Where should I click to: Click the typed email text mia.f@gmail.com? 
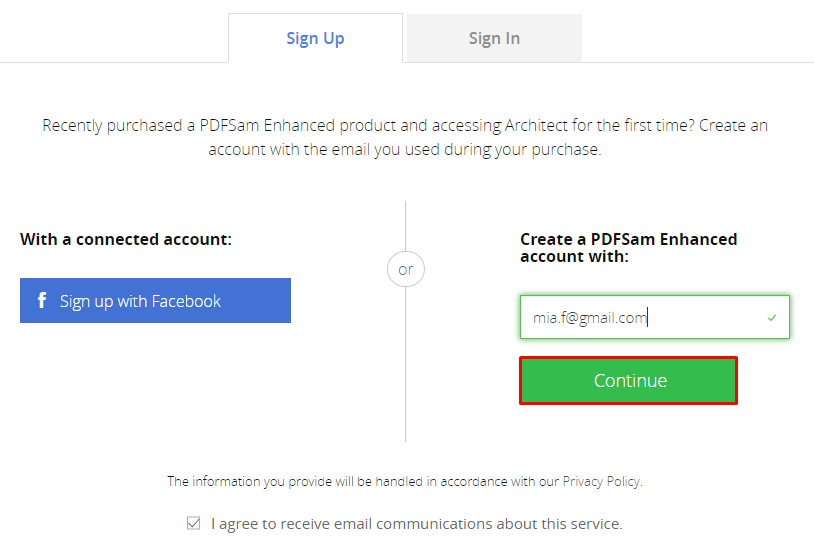coord(590,317)
